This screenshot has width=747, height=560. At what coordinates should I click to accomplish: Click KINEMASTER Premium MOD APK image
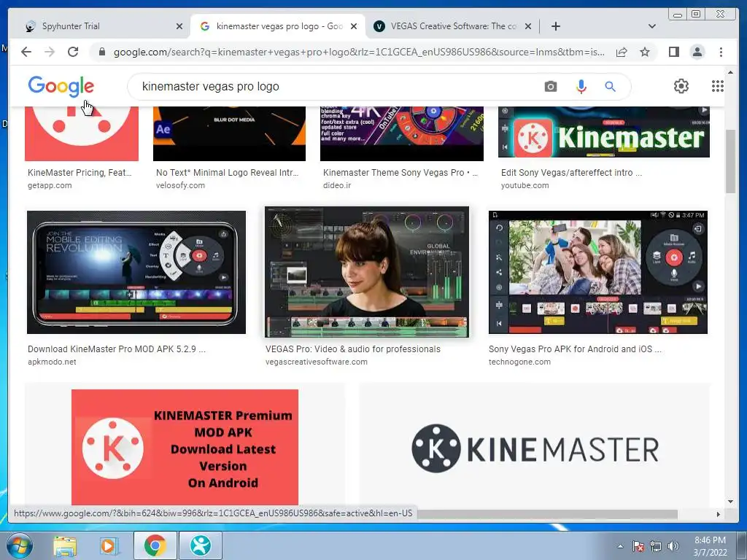(185, 447)
